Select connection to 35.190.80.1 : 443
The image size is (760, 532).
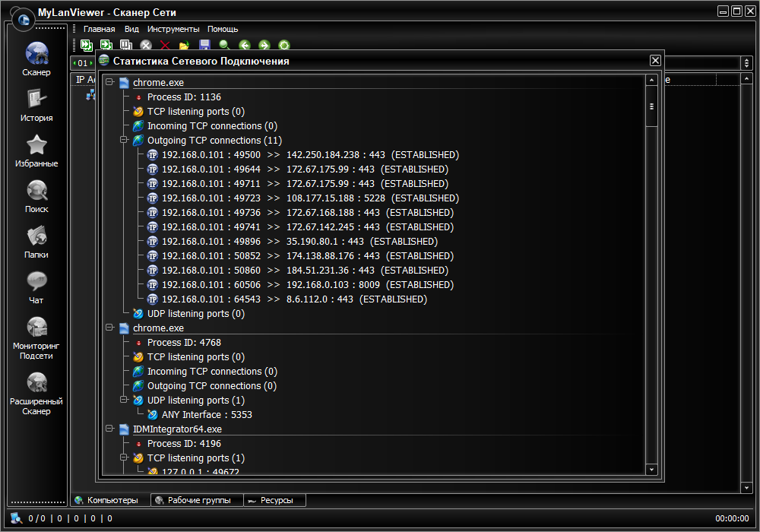[299, 241]
